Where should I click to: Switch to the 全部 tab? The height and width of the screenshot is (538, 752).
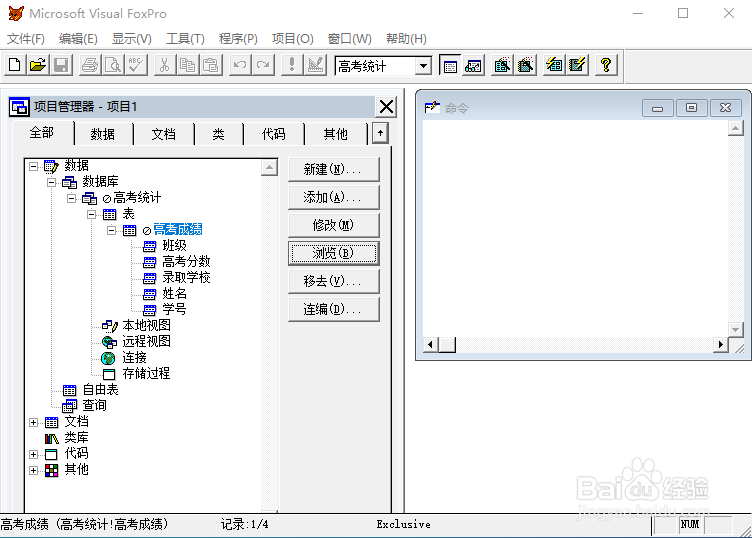click(x=42, y=133)
